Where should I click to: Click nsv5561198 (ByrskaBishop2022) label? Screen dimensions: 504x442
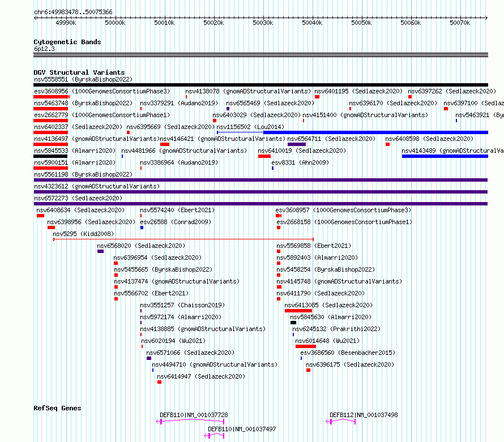(83, 174)
